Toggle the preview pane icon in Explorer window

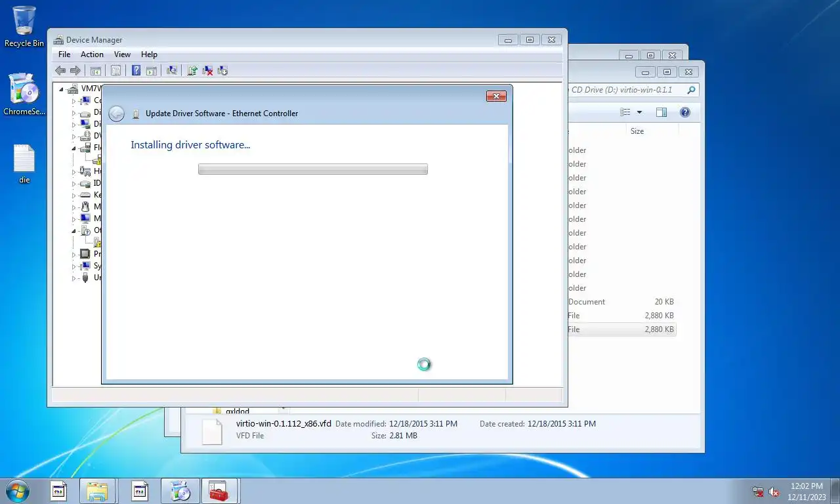point(661,112)
